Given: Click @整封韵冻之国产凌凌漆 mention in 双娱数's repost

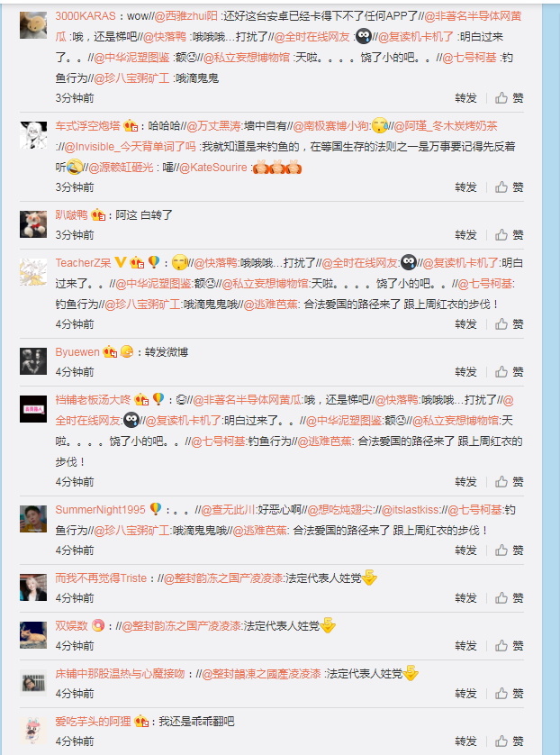Looking at the screenshot, I should (x=181, y=626).
